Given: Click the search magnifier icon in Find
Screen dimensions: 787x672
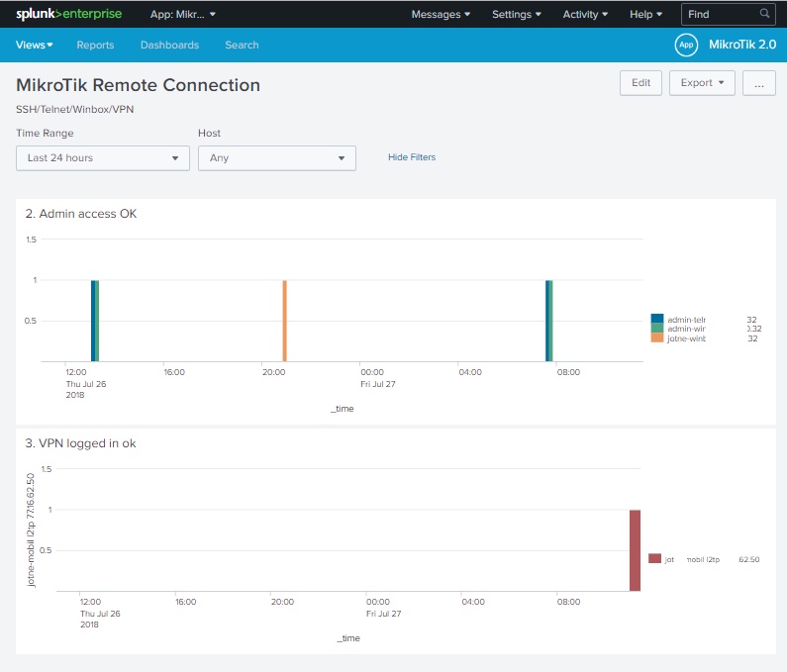Looking at the screenshot, I should 764,14.
